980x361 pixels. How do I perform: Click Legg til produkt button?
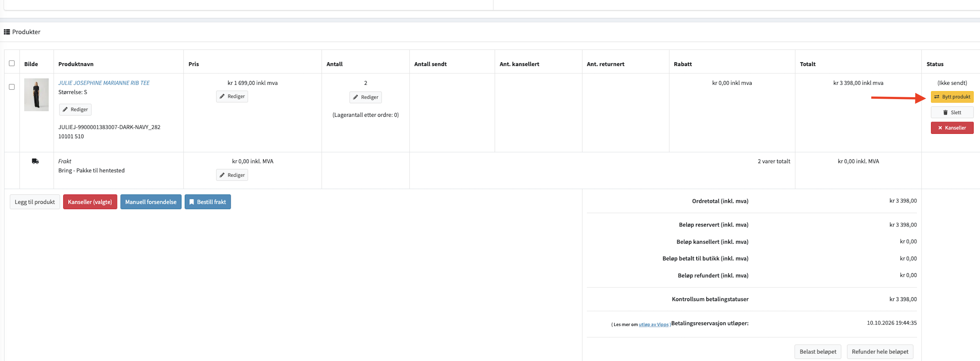[35, 202]
